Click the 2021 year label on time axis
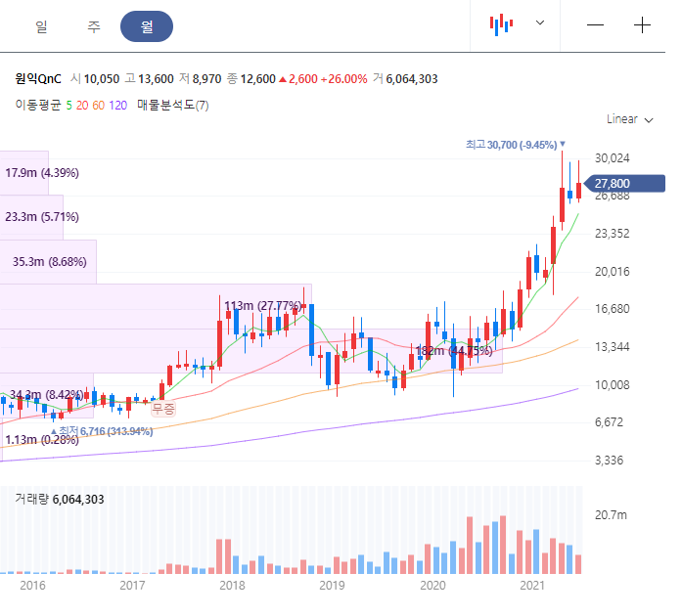682x616 pixels. click(x=532, y=585)
